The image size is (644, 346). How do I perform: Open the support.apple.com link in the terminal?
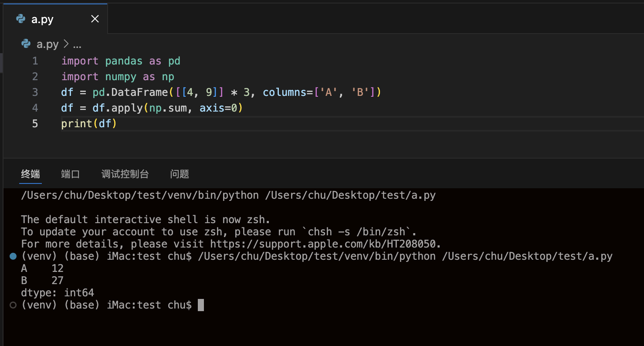325,244
